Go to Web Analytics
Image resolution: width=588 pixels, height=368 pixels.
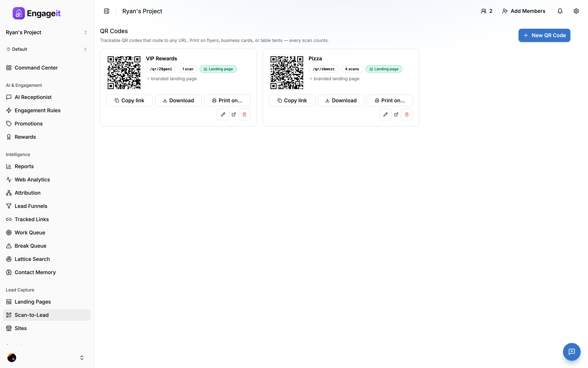[x=47, y=179]
